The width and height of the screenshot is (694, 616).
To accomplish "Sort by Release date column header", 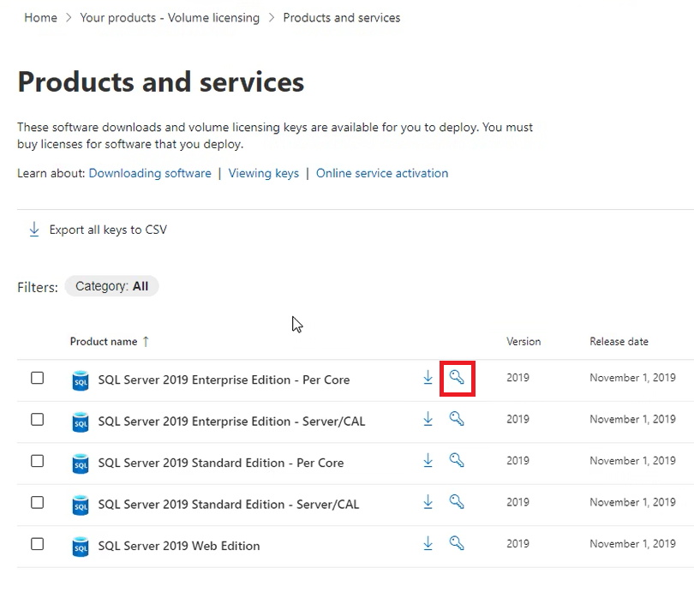I will coord(619,341).
